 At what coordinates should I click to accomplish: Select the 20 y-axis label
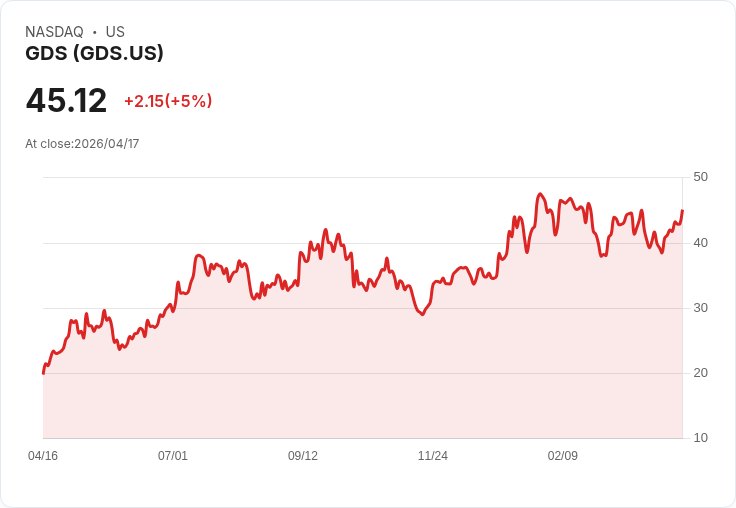[700, 373]
